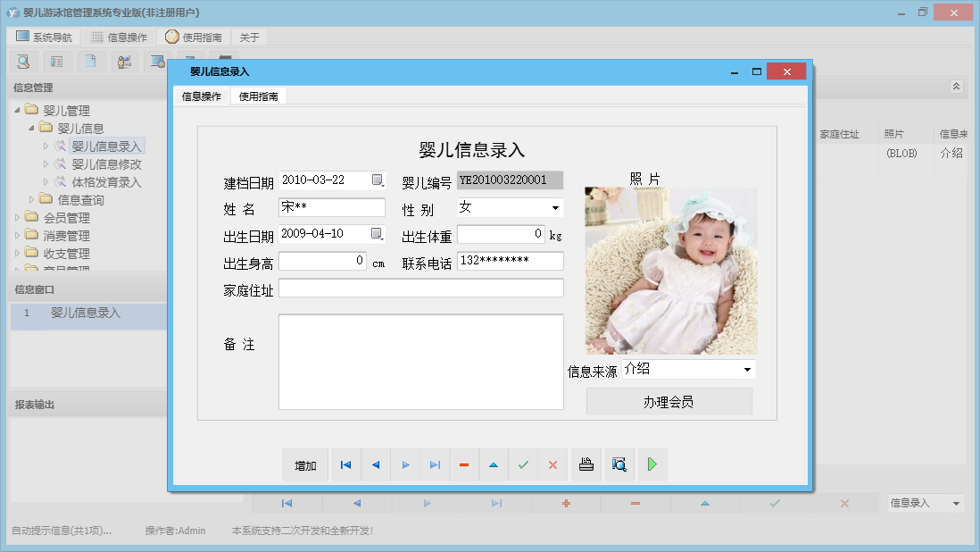Open the 性别 gender dropdown

557,207
